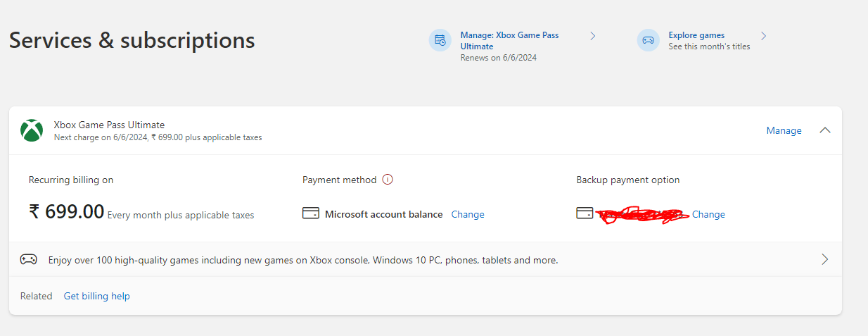Click the controller icon in the games benefit row
This screenshot has height=336, width=868.
tap(28, 259)
